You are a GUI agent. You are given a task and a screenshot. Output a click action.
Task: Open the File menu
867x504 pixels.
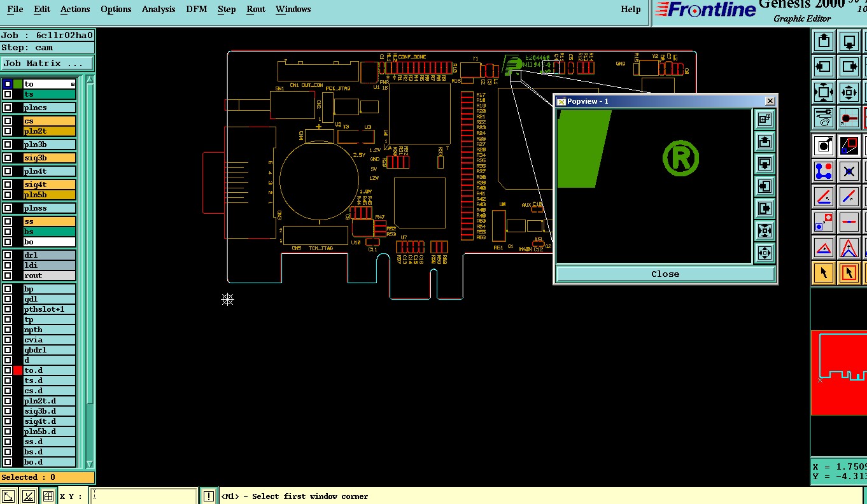pyautogui.click(x=15, y=9)
